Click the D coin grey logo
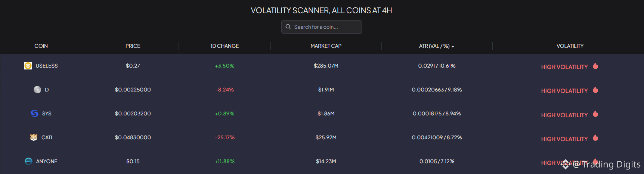 pos(37,90)
